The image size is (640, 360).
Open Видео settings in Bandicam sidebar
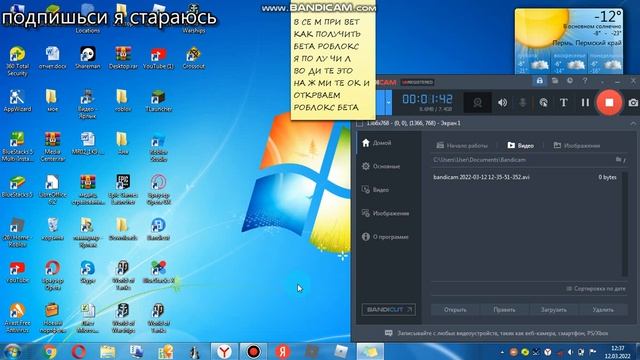point(375,190)
